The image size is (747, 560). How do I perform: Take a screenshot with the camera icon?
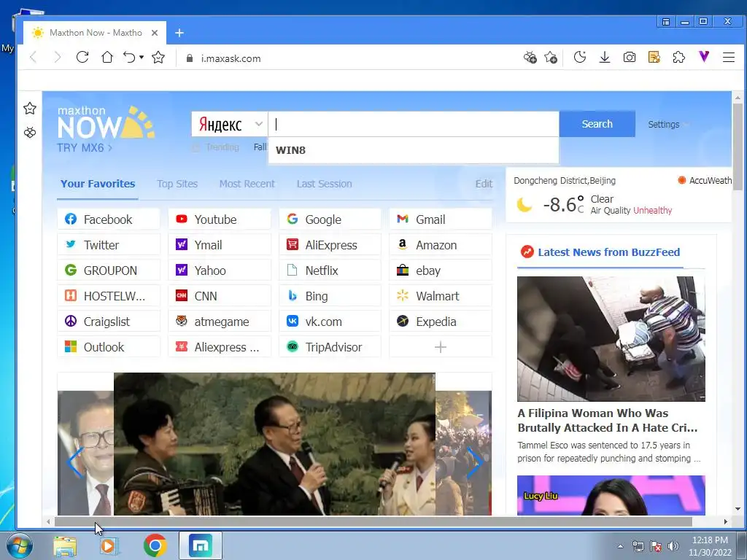[630, 58]
